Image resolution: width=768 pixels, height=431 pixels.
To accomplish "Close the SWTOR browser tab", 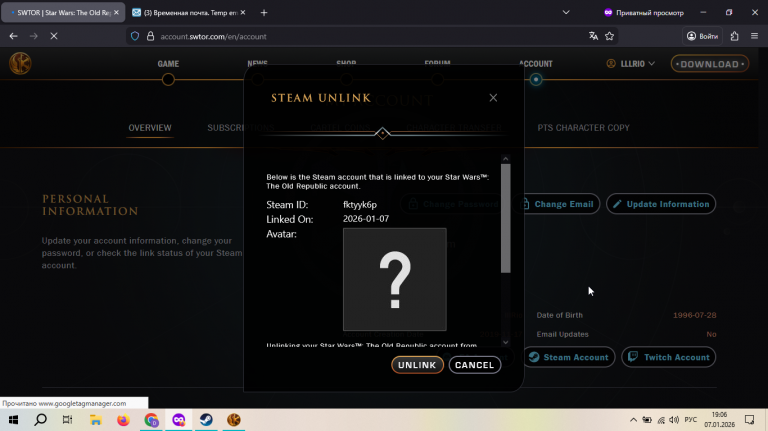I will pyautogui.click(x=116, y=13).
